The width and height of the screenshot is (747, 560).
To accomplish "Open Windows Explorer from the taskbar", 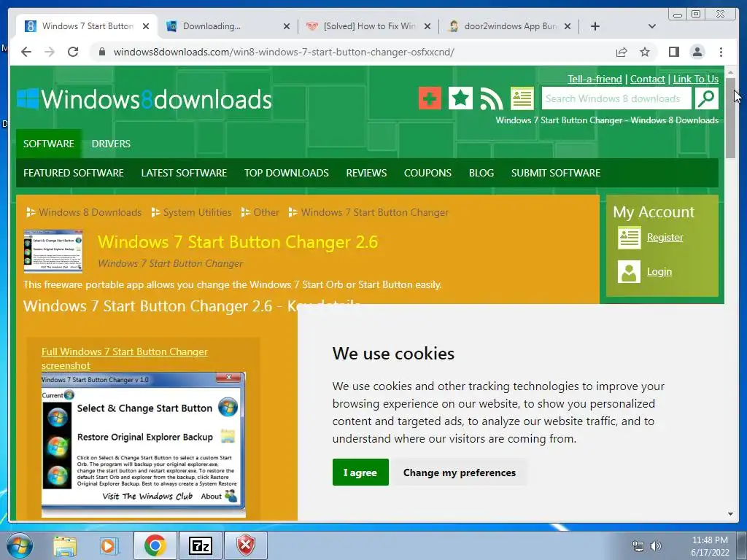I will [65, 545].
